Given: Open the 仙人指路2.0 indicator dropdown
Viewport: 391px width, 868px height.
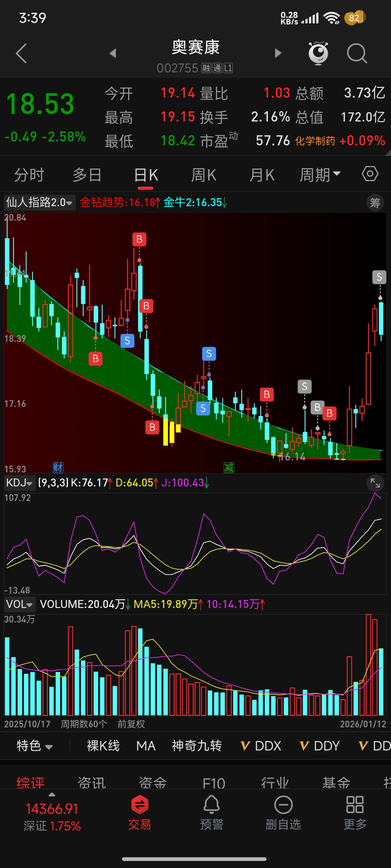Looking at the screenshot, I should [39, 202].
